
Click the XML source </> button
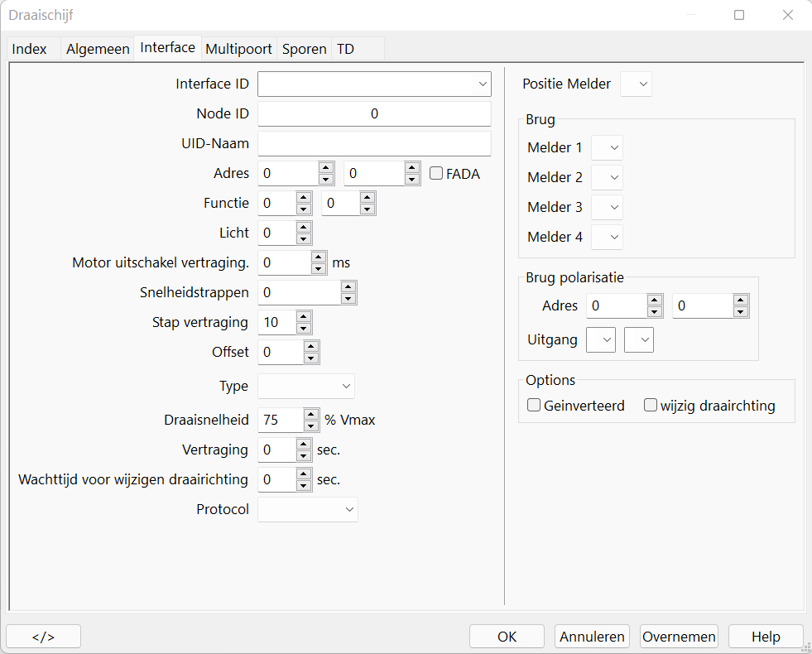tap(43, 637)
